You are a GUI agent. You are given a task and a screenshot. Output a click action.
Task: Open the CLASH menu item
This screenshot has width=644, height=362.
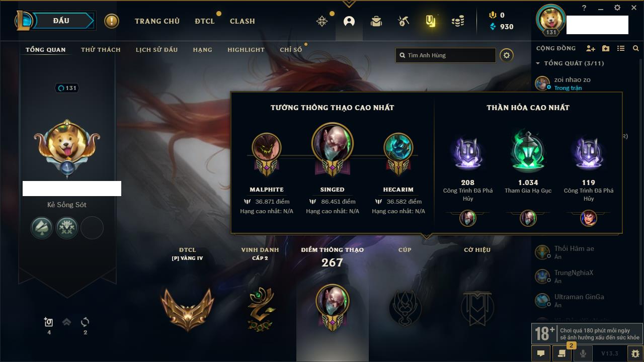click(x=243, y=21)
